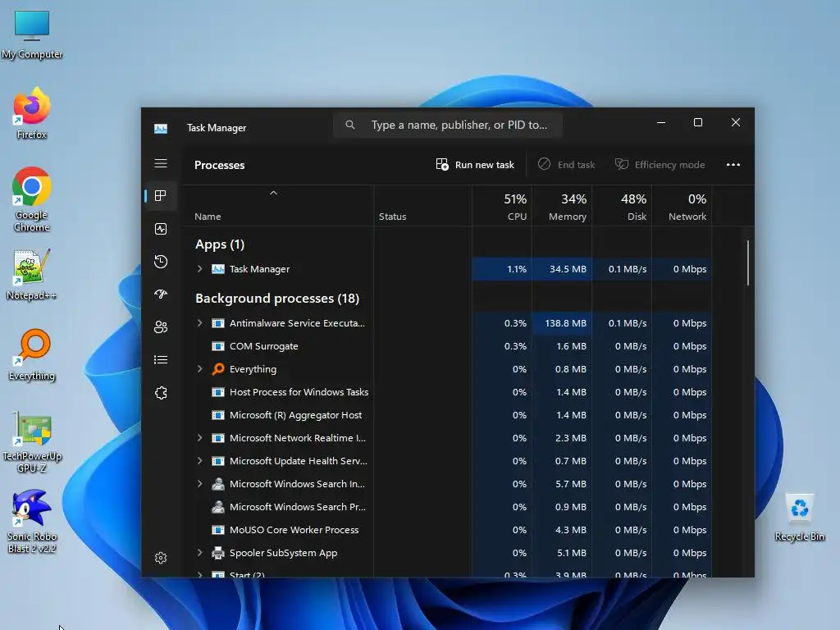Click the search box in Task Manager
Viewport: 840px width, 630px height.
(x=448, y=125)
